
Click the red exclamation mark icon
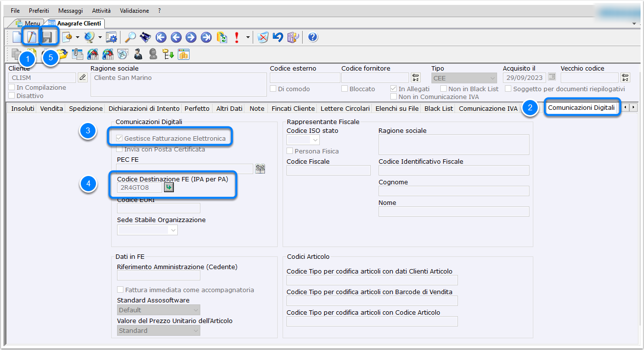coord(237,37)
